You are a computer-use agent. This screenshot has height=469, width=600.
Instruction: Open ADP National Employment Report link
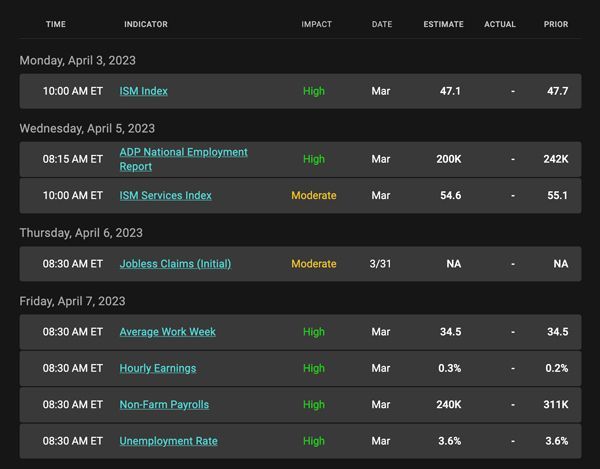pyautogui.click(x=184, y=159)
